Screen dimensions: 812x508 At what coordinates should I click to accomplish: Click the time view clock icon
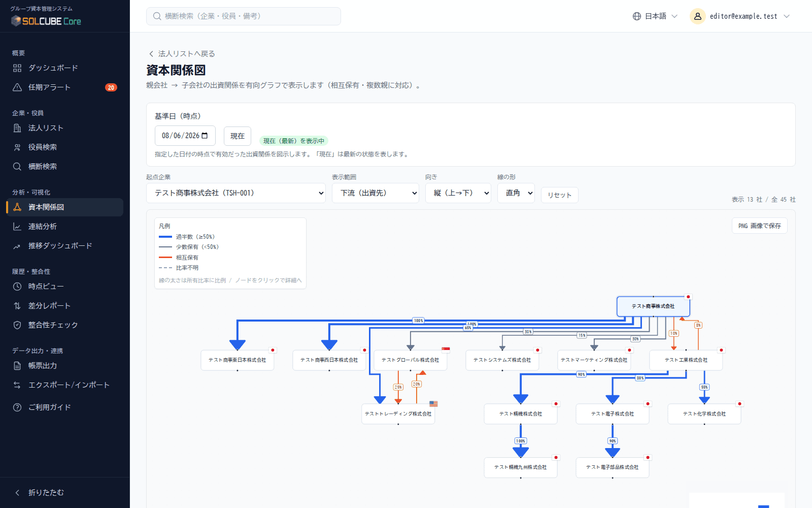tap(17, 287)
